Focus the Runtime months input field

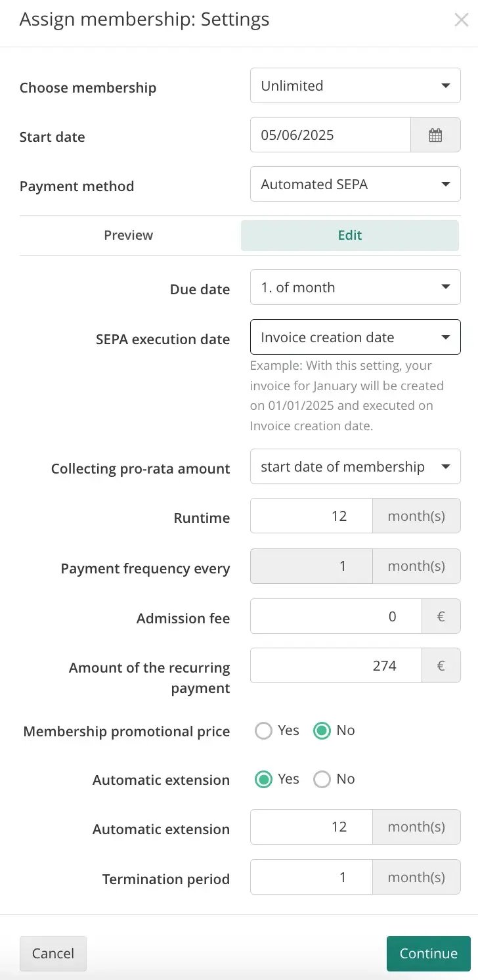(x=311, y=516)
